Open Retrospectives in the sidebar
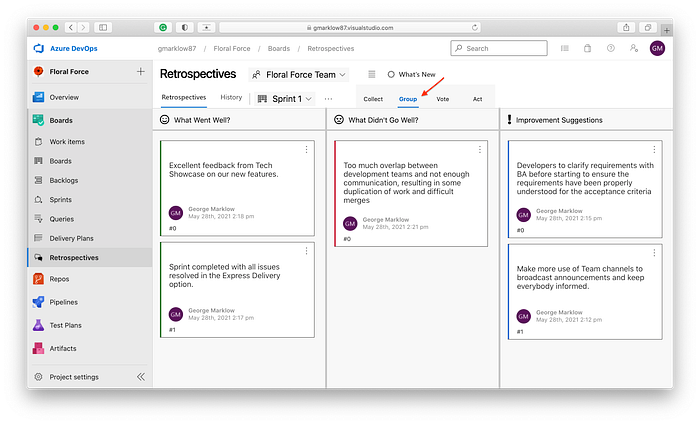Screen dimensions: 700x424 point(89,258)
